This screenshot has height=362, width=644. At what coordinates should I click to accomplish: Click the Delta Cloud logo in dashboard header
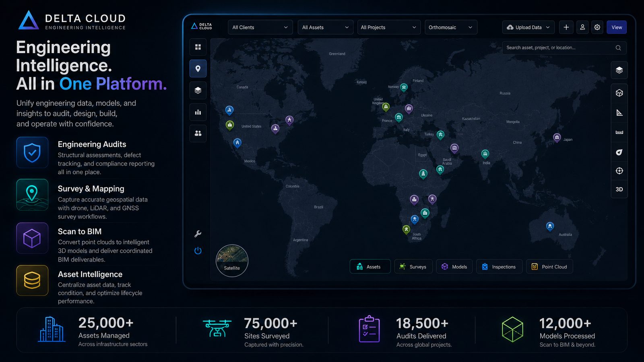click(x=201, y=26)
